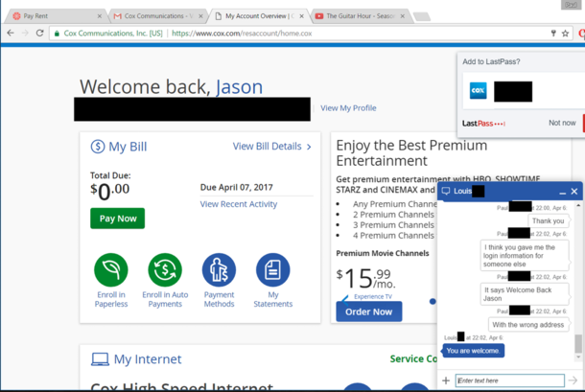Click the chat Enter text here field

pos(509,380)
